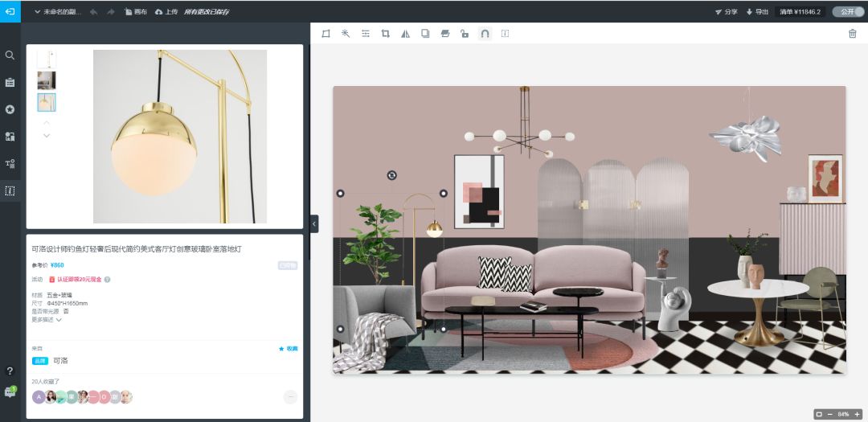Open the materials icon in the left sidebar
Screen dimensions: 868x422
click(x=10, y=136)
